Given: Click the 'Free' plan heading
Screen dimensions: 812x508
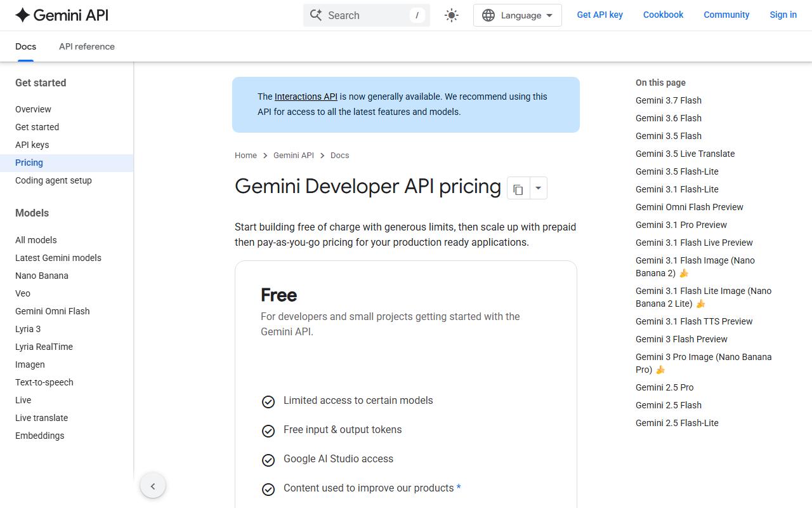Looking at the screenshot, I should (279, 295).
